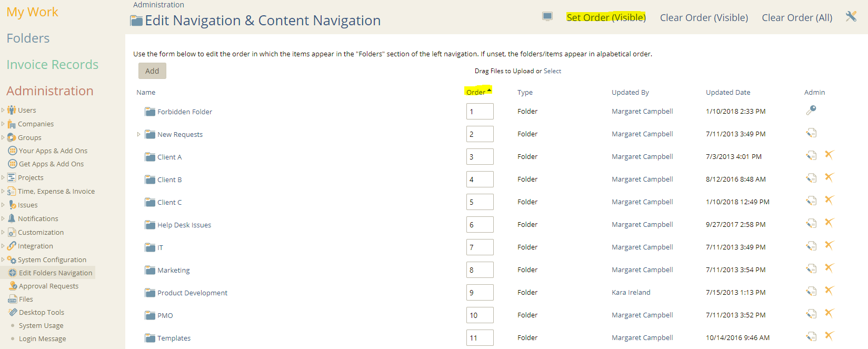Image resolution: width=868 pixels, height=349 pixels.
Task: Click the edit icon for Product Development
Action: tap(811, 291)
